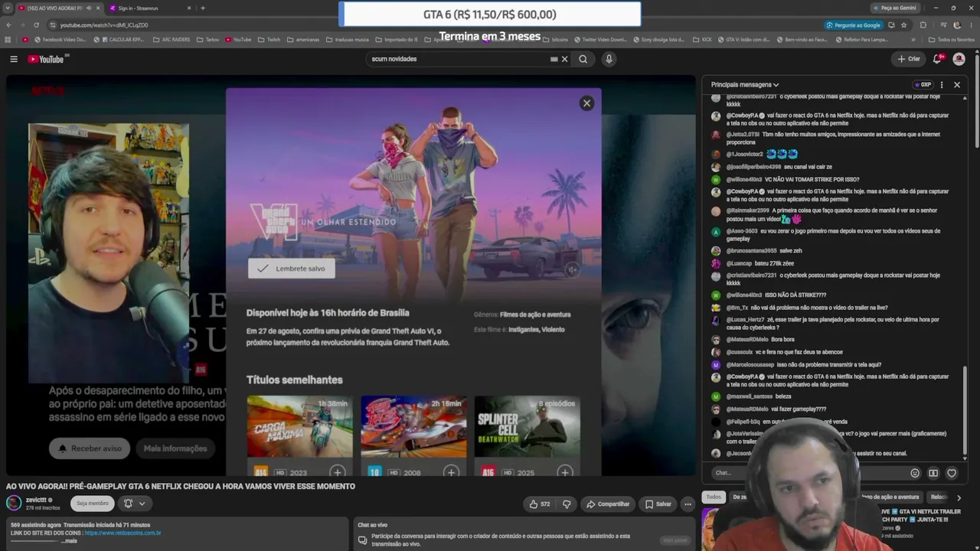Dislike the live stream video
Viewport: 980px width, 551px height.
(567, 504)
